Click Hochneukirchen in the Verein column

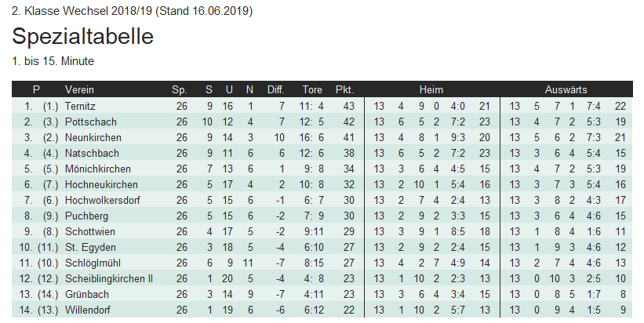102,184
